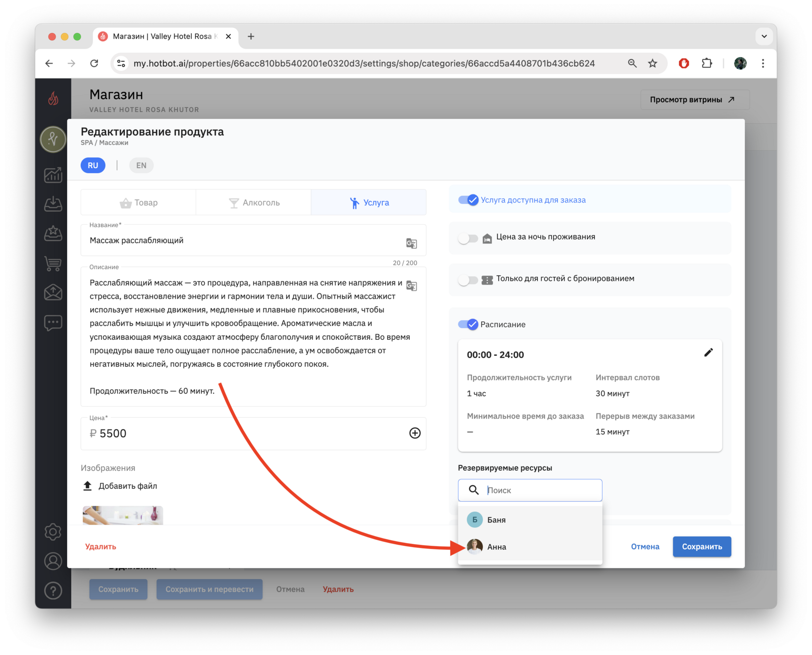
Task: Click the translate icon in the Описание field
Action: (x=411, y=286)
